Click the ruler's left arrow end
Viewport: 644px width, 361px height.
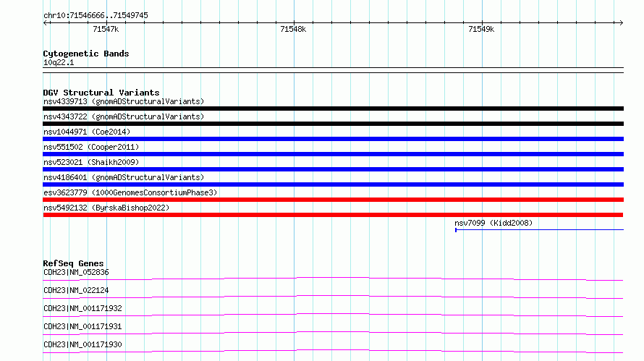pyautogui.click(x=46, y=22)
